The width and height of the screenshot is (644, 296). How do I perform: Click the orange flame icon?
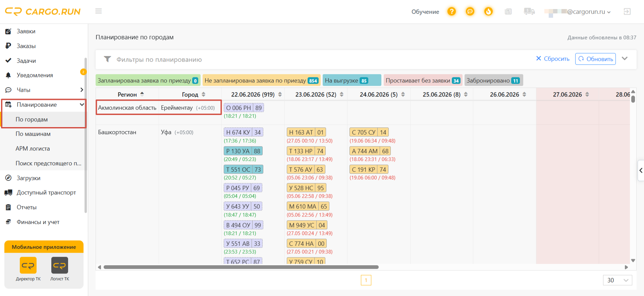488,11
